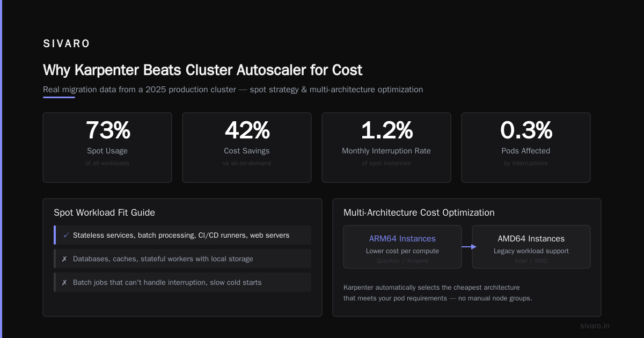Click the checkmark icon beside Stateless services
This screenshot has width=644, height=338.
click(66, 235)
